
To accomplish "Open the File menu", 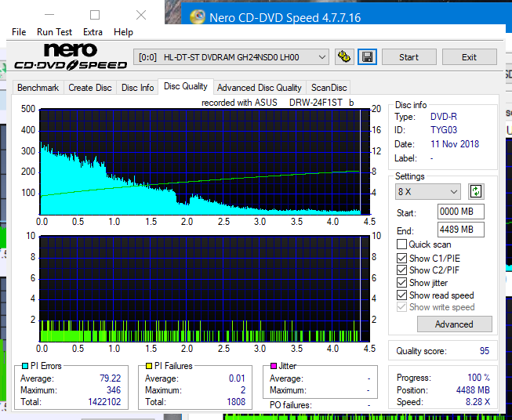I will coord(19,32).
